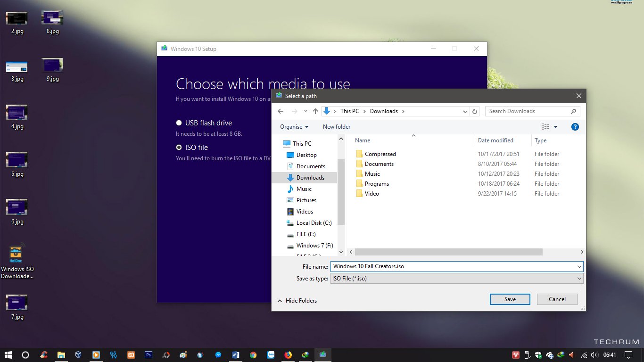Click the Up one level arrow
This screenshot has height=362, width=644.
[315, 111]
